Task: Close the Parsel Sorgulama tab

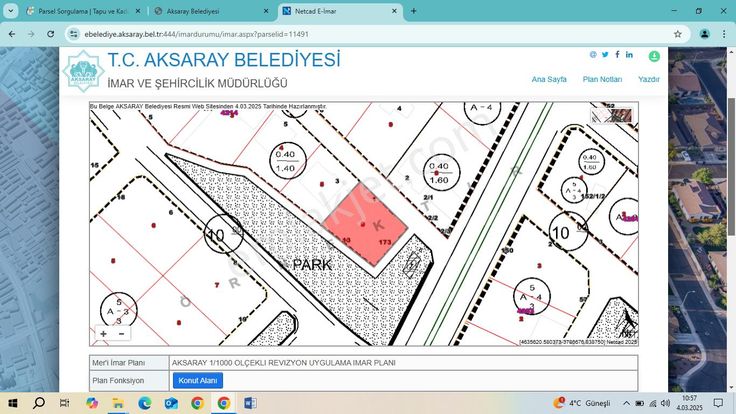Action: [138, 11]
